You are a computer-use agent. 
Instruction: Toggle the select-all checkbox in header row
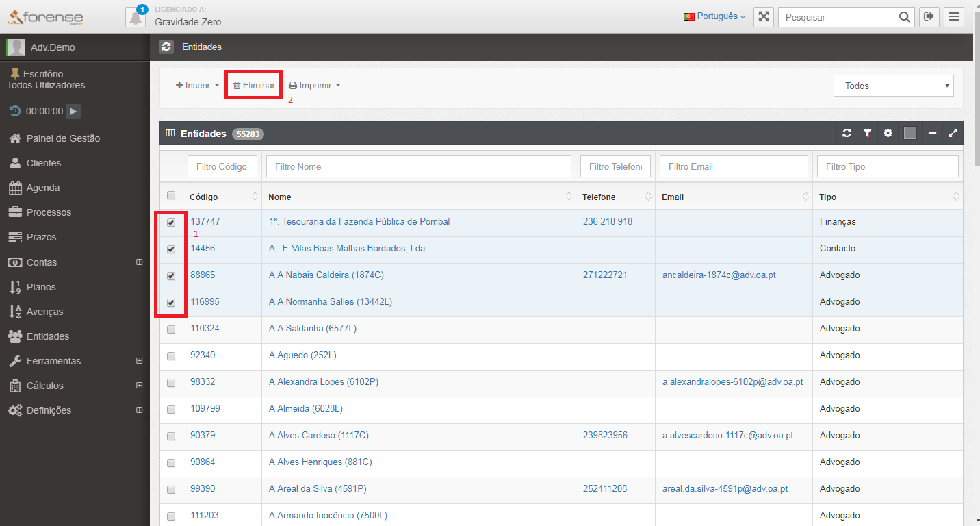click(x=171, y=195)
